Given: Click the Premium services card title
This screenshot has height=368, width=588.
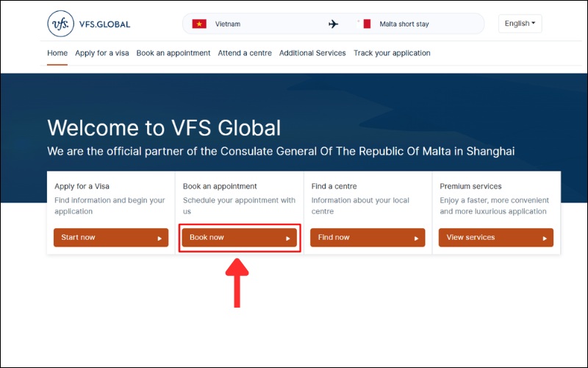Looking at the screenshot, I should (x=470, y=186).
